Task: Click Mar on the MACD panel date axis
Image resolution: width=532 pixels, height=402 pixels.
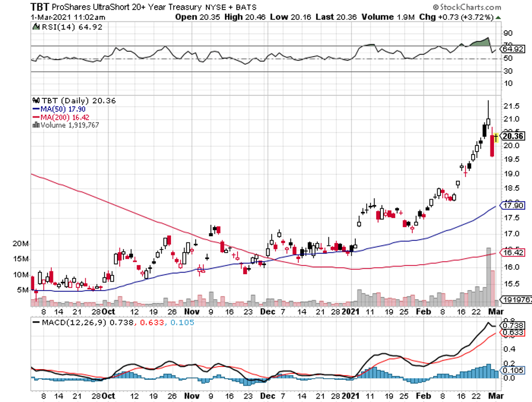Action: [x=496, y=396]
